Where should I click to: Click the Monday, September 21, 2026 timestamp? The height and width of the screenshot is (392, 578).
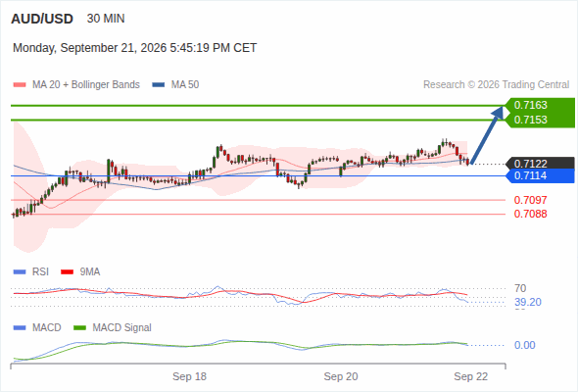[x=134, y=48]
